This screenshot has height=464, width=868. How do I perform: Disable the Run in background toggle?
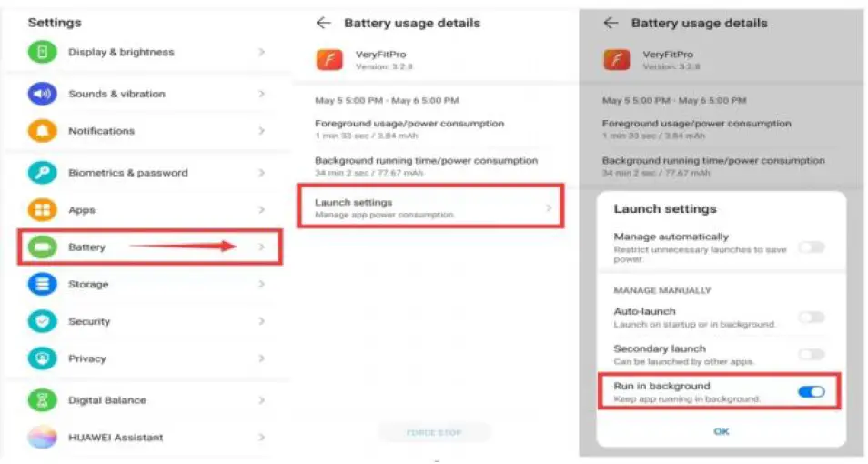tap(811, 391)
